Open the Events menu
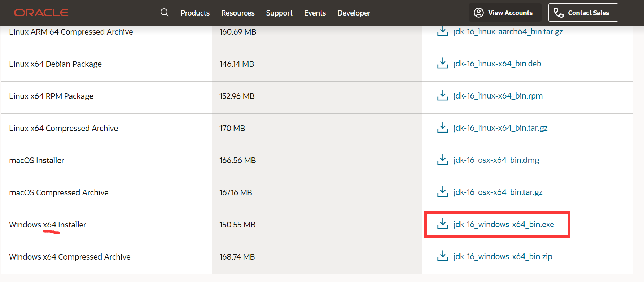Image resolution: width=644 pixels, height=282 pixels. coord(315,13)
